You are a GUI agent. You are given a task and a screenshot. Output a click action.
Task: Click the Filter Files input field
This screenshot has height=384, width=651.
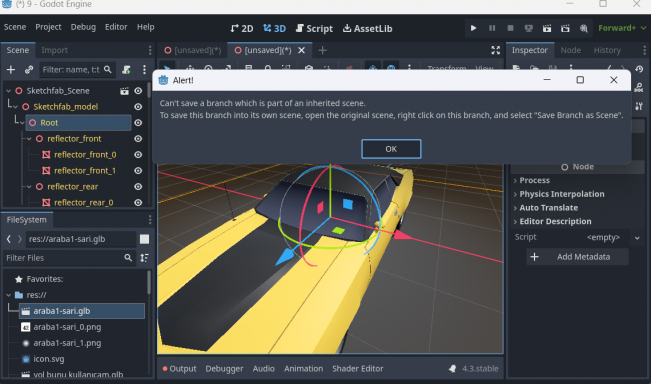[63, 258]
